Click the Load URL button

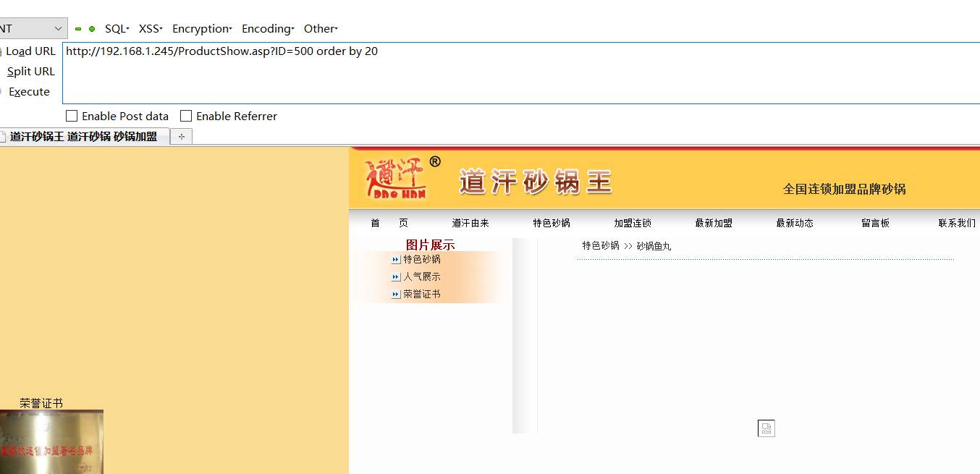[x=29, y=51]
